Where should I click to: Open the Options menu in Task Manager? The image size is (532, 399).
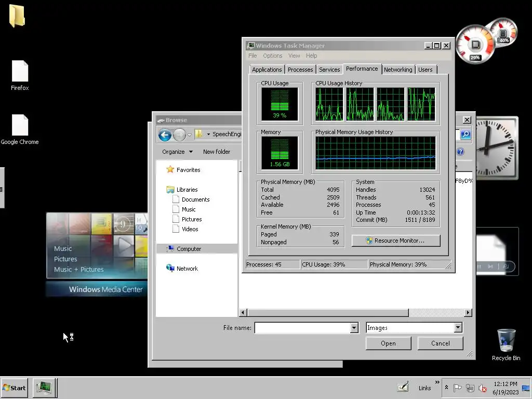tap(272, 56)
